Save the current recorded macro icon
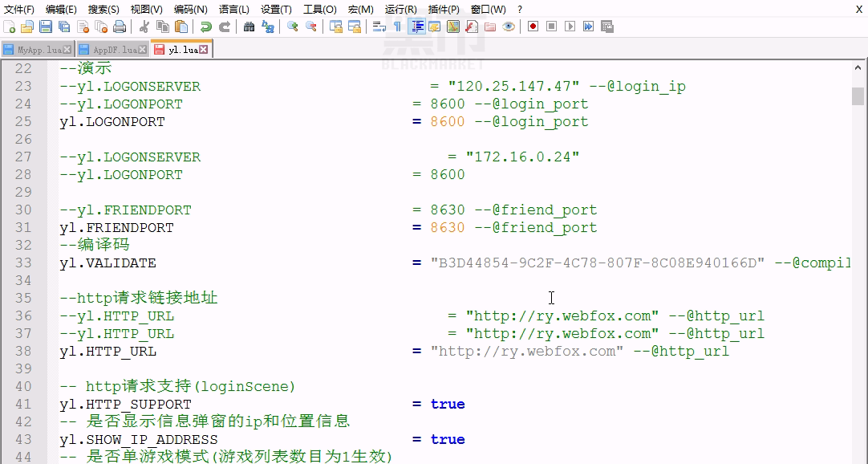868x464 pixels. point(607,26)
